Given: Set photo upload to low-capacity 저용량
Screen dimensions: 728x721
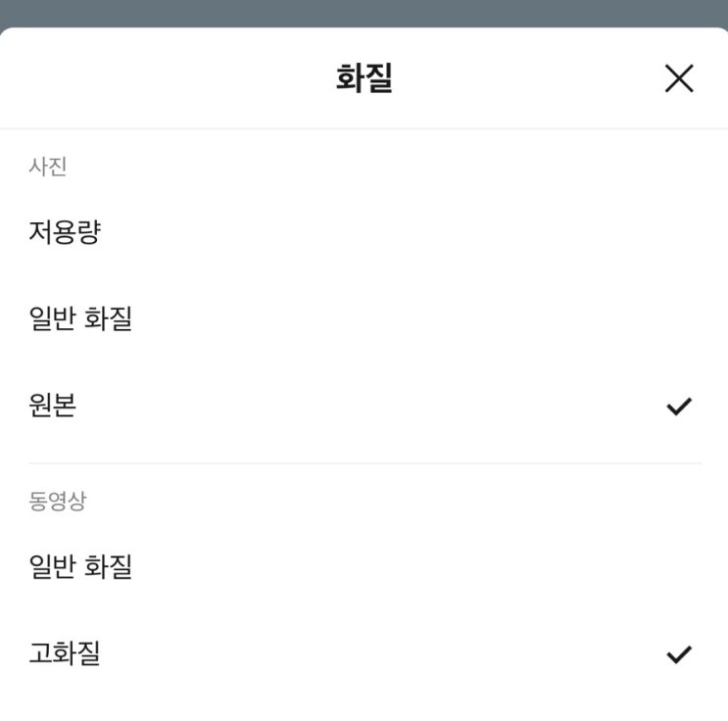Looking at the screenshot, I should (65, 233).
